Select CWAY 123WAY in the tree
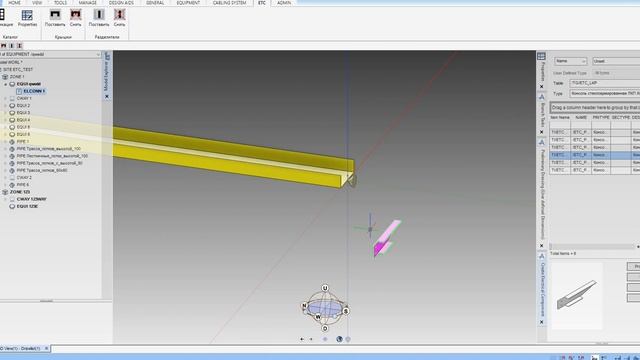The width and height of the screenshot is (640, 360). click(31, 199)
